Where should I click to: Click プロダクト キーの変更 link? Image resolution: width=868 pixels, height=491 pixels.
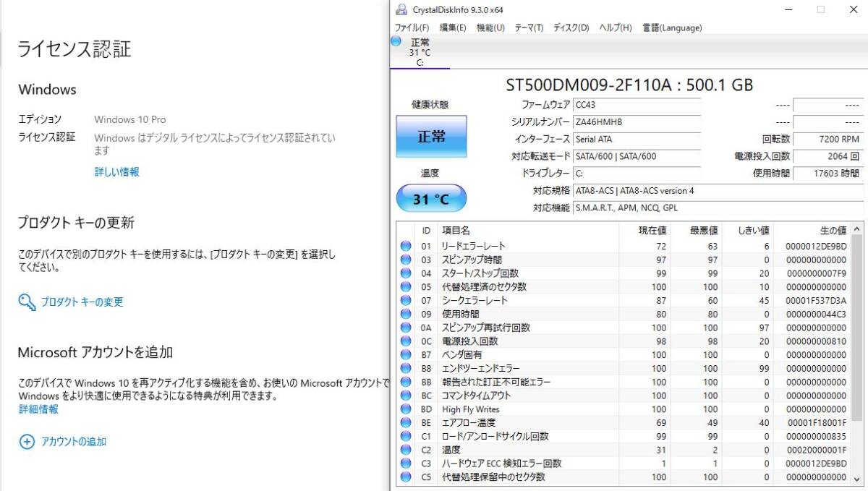(x=82, y=302)
